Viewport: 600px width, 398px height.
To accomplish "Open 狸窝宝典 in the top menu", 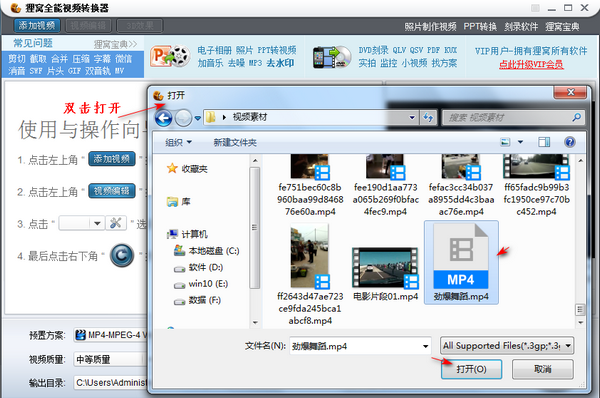I will click(x=562, y=26).
